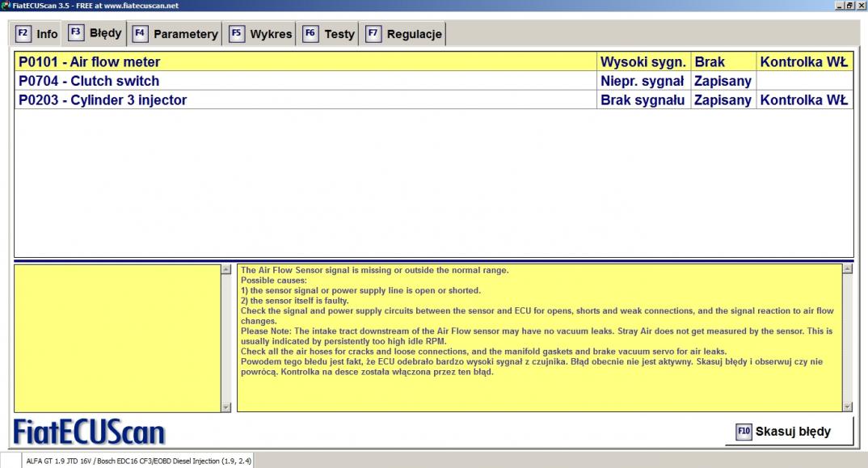
Task: Click the ALFA GT 1.9 JTD status bar entry
Action: point(138,461)
